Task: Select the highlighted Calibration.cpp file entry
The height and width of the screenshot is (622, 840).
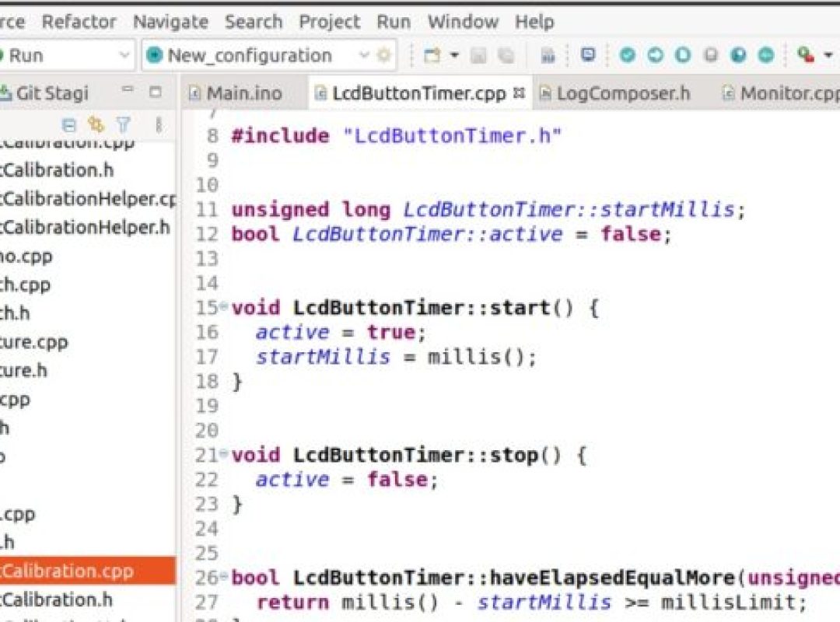Action: coord(88,571)
